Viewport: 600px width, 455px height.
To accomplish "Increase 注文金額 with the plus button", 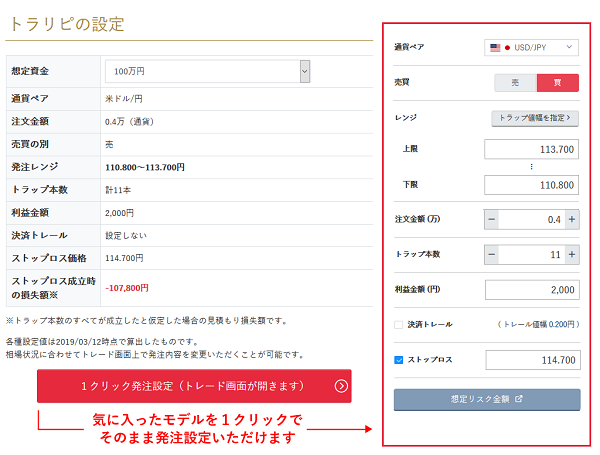I will tap(572, 220).
